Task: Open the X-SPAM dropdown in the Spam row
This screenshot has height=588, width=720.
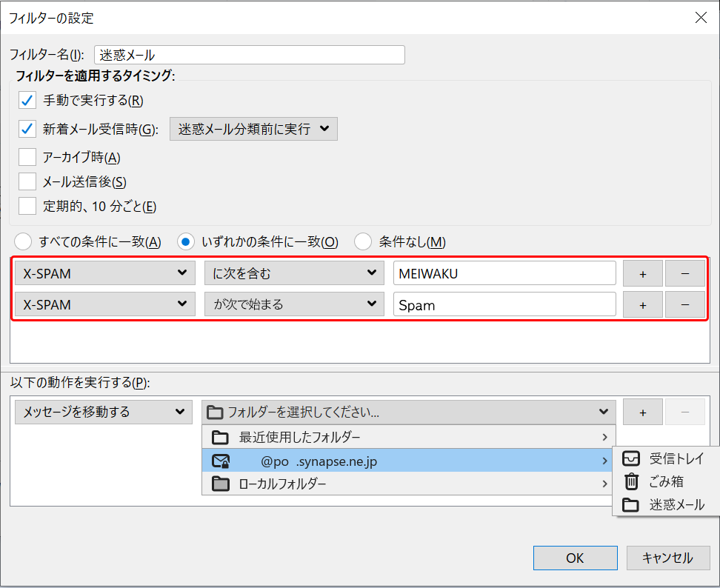Action: point(105,304)
